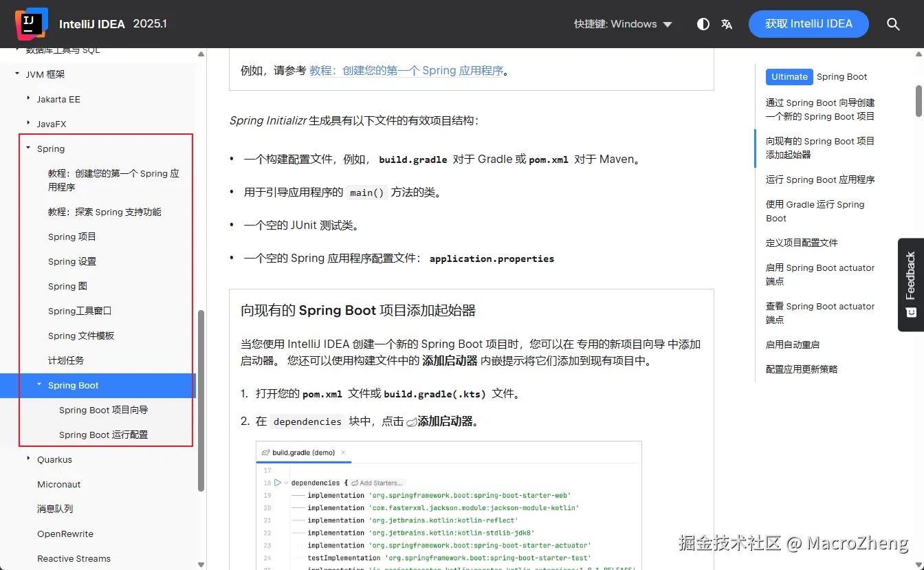Open the language translation icon

(x=727, y=24)
